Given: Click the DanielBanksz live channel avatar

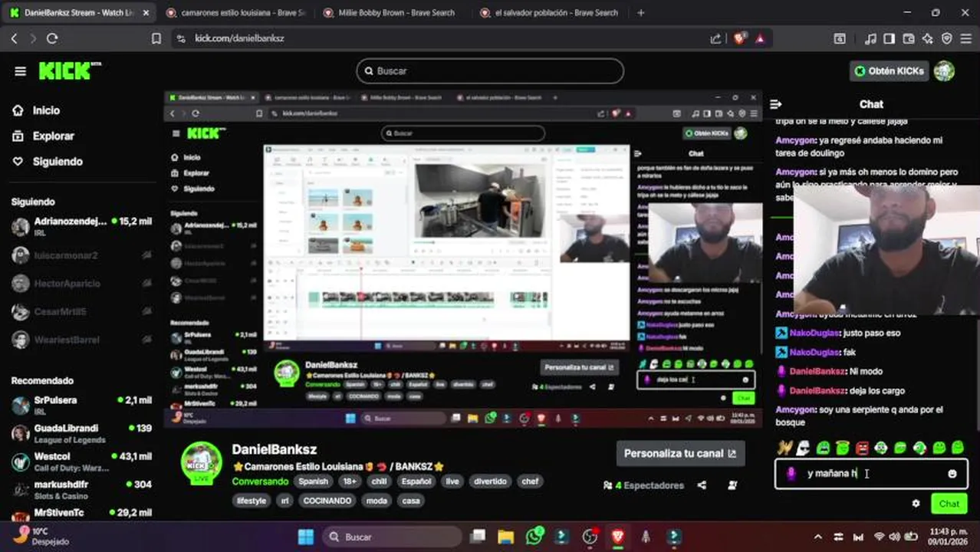Looking at the screenshot, I should pos(201,462).
